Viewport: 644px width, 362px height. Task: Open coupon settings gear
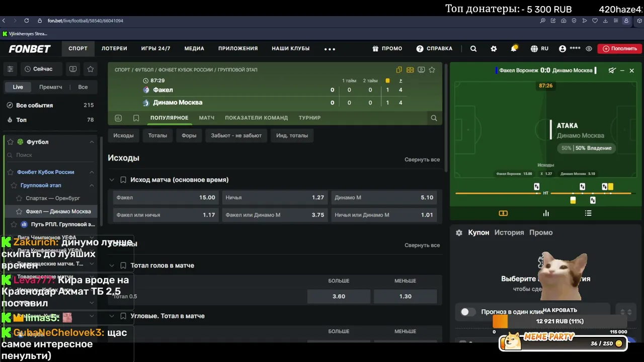pos(459,233)
